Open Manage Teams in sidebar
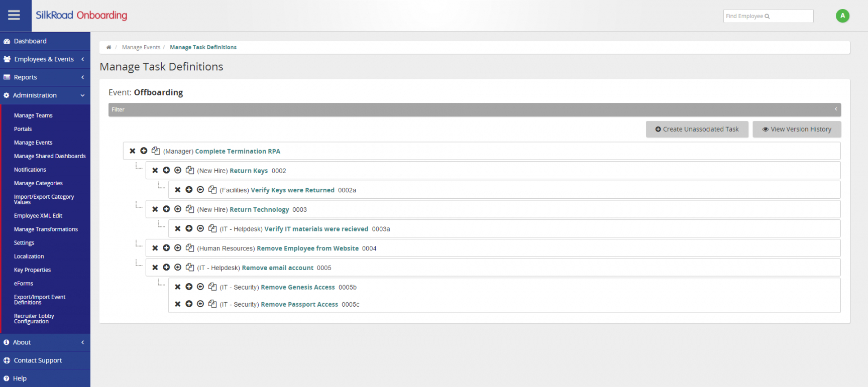The height and width of the screenshot is (387, 868). click(x=33, y=115)
